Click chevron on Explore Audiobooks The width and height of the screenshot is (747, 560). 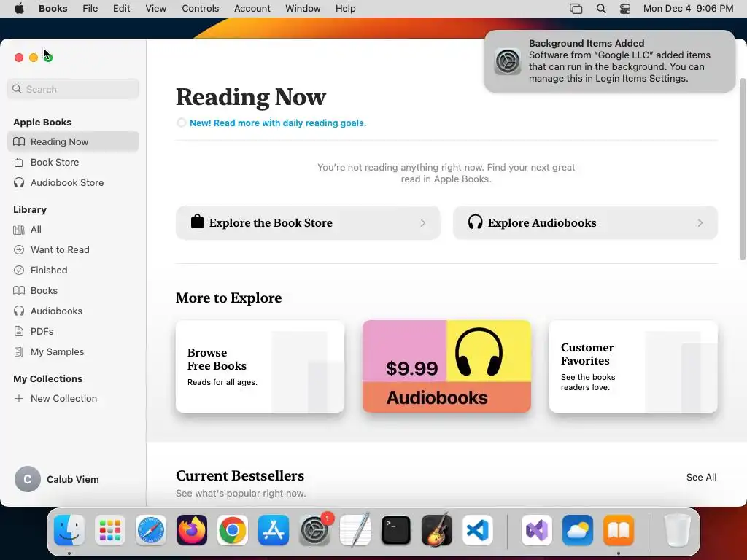[x=700, y=223]
